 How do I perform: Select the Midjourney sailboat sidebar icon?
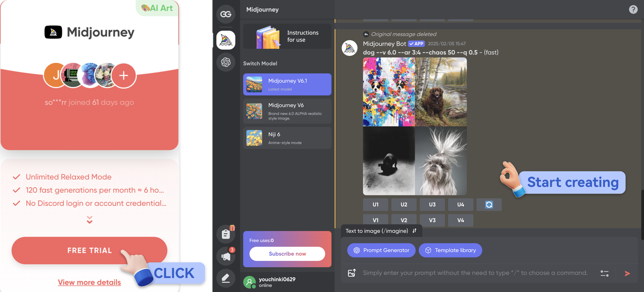pos(226,40)
